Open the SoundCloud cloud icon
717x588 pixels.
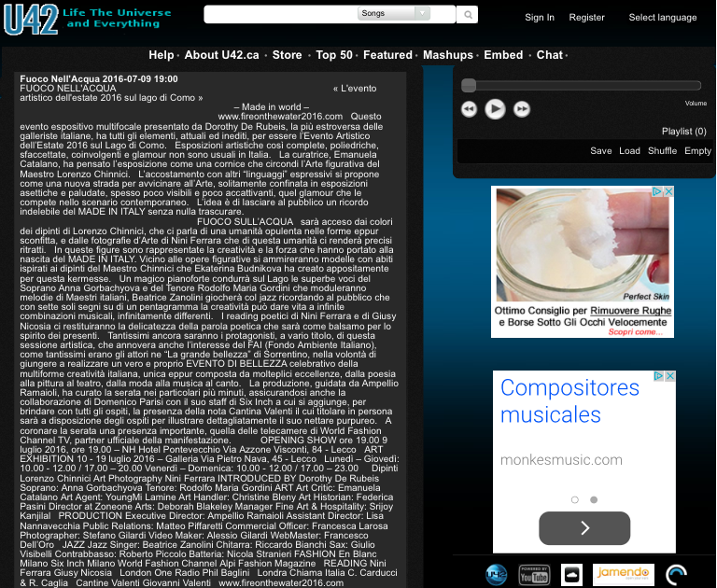coord(572,574)
